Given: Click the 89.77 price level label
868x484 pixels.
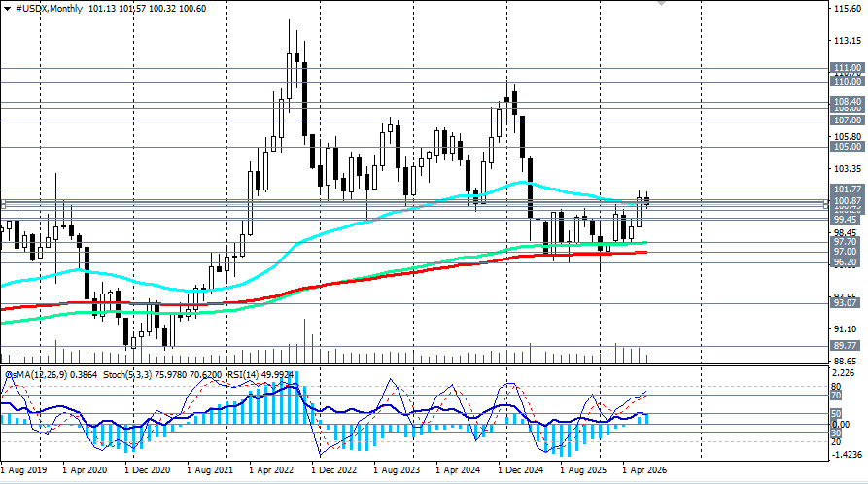Looking at the screenshot, I should (846, 346).
